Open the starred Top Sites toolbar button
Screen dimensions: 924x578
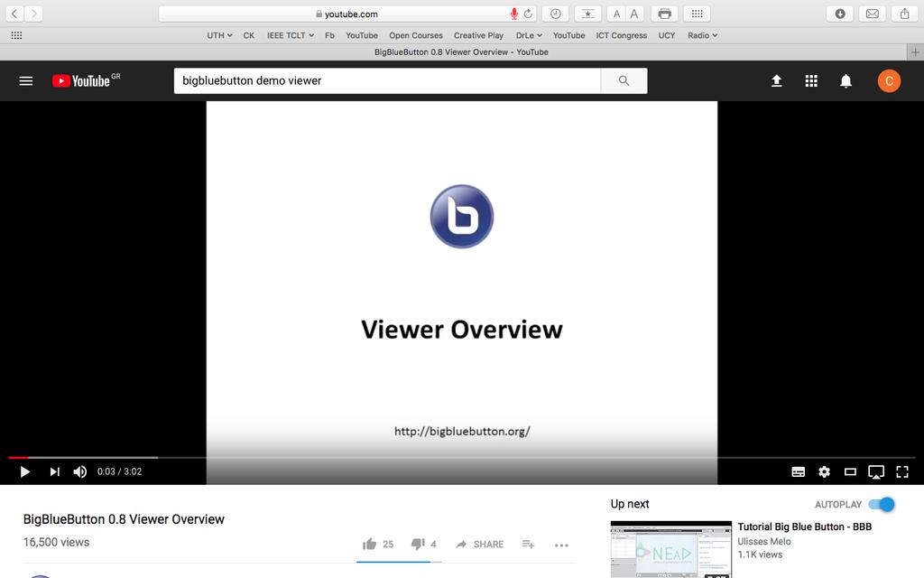587,14
